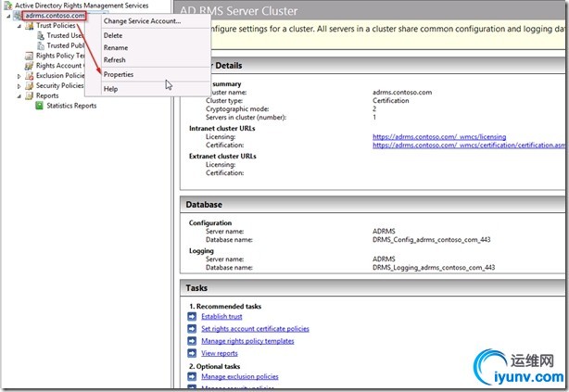Viewport: 569px width, 392px height.
Task: Open the Establish trust task link
Action: click(221, 317)
